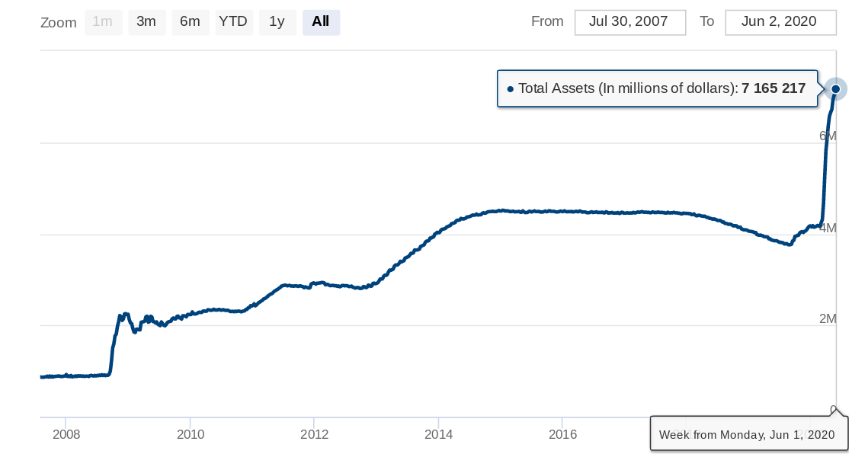Click the 2016 x-axis label
The width and height of the screenshot is (868, 454).
pyautogui.click(x=562, y=434)
